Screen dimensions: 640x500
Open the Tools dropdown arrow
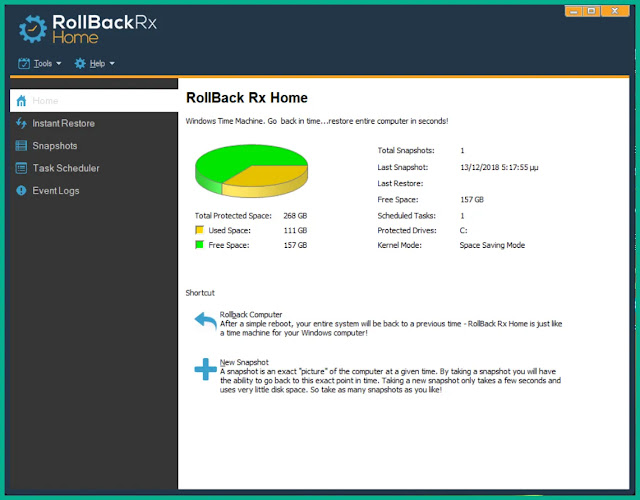[59, 64]
